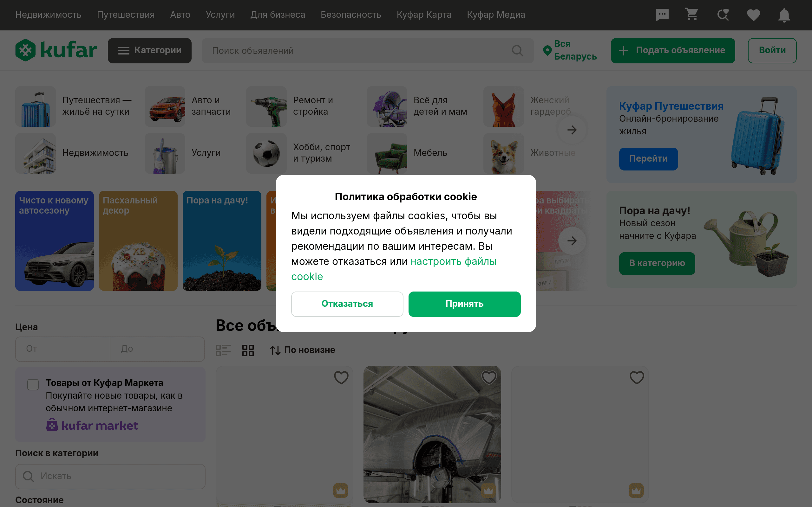Open the messages chat icon

point(662,15)
